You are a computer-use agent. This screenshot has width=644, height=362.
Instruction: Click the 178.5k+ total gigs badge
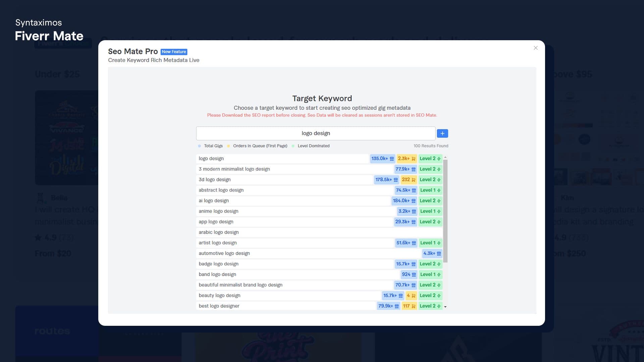coord(386,180)
